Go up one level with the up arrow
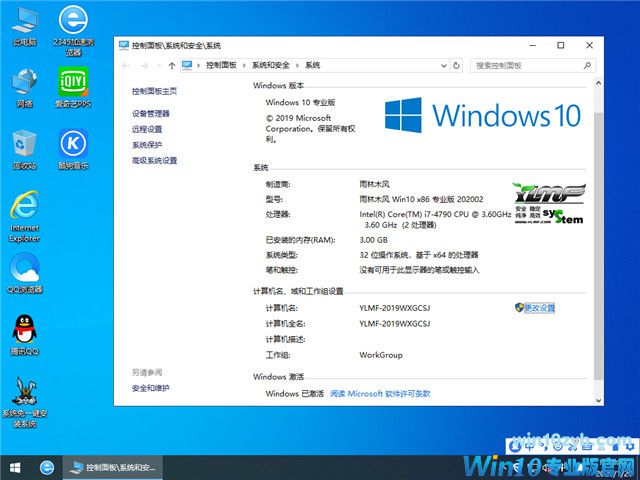The image size is (640, 480). tap(172, 66)
